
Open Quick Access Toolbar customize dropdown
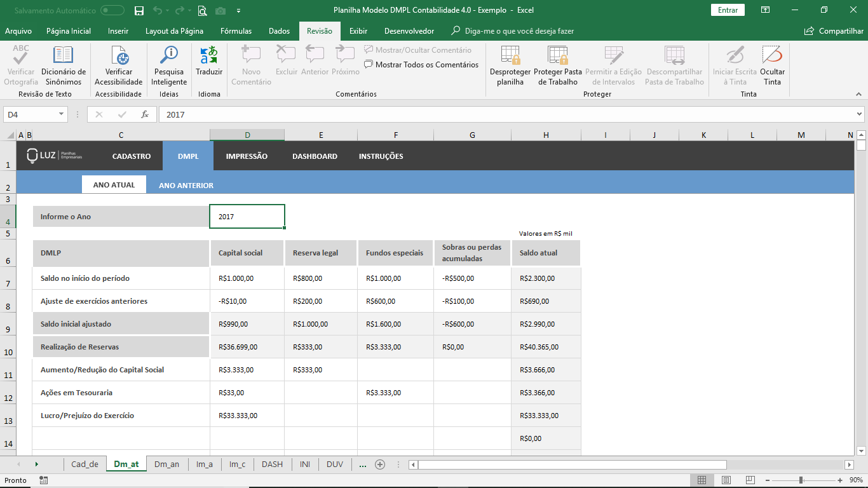(238, 11)
